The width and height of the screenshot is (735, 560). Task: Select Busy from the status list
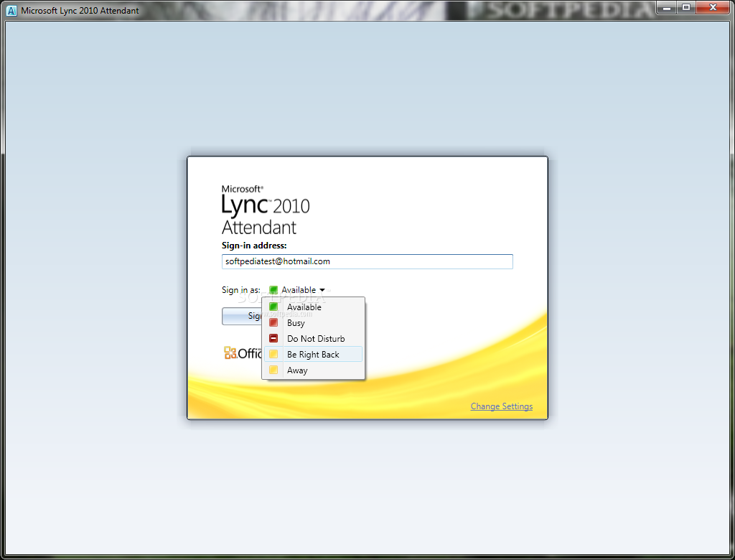tap(313, 323)
